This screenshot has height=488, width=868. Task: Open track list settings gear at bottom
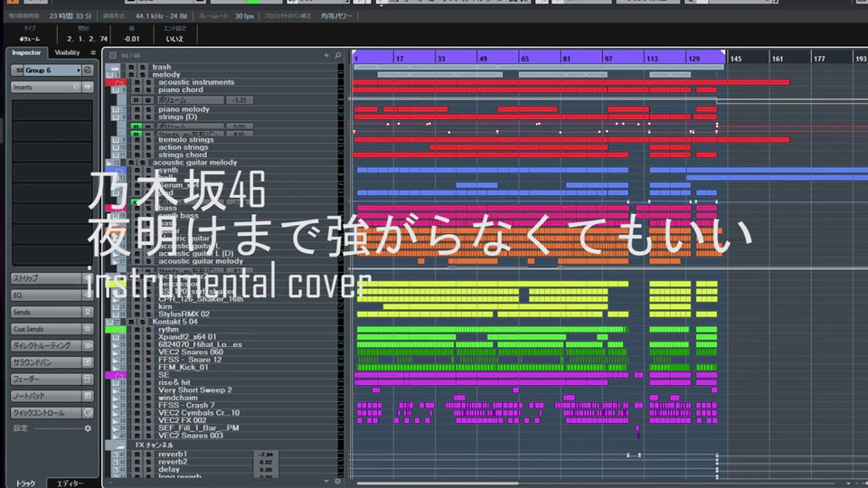[337, 482]
